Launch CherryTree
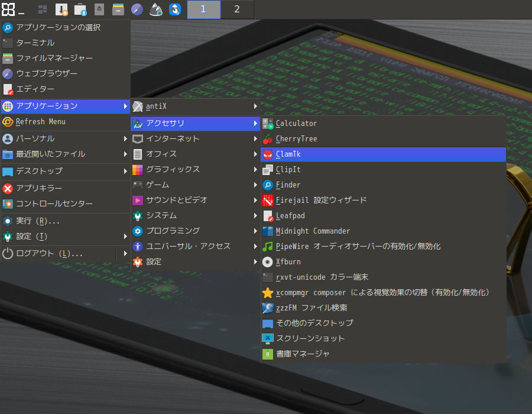 point(384,139)
